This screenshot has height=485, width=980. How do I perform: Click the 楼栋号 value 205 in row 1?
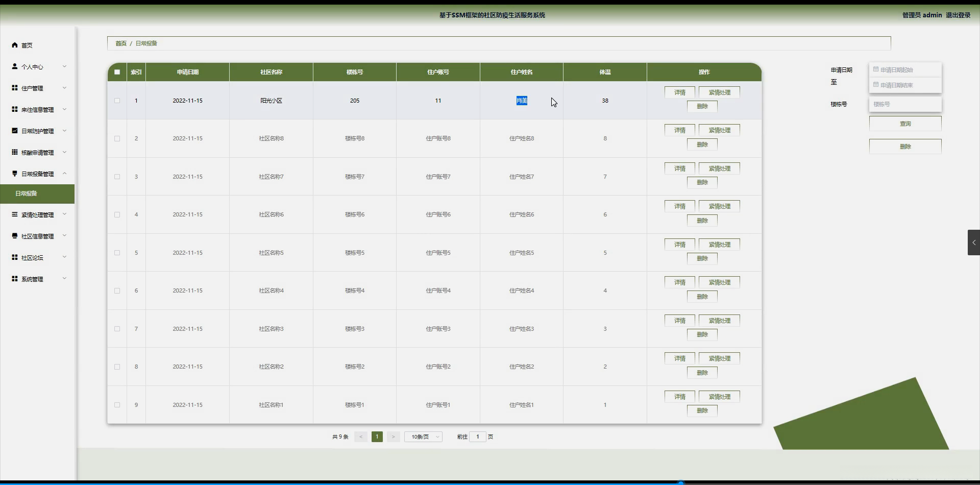click(x=355, y=101)
